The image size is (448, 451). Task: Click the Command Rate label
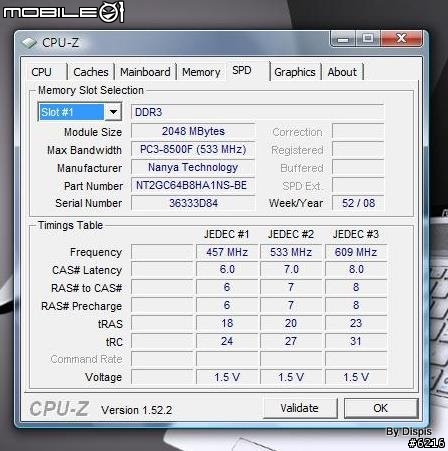(86, 359)
